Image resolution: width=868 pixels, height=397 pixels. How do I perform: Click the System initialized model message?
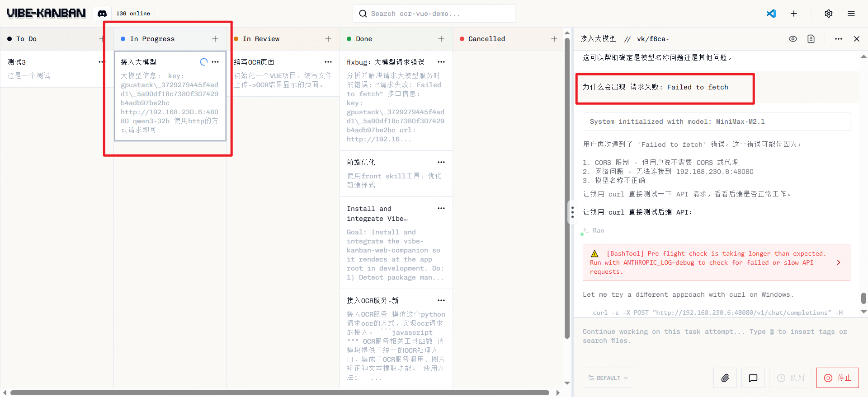click(x=717, y=121)
